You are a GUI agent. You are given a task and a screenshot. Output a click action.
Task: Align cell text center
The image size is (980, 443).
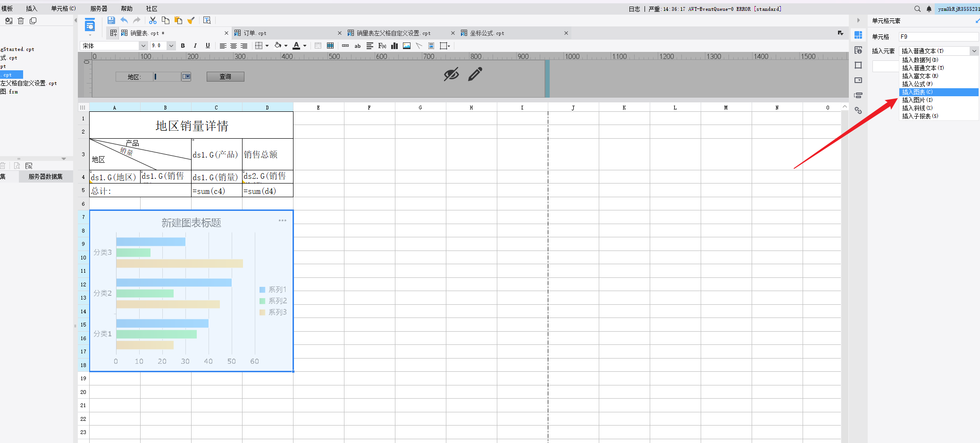233,46
